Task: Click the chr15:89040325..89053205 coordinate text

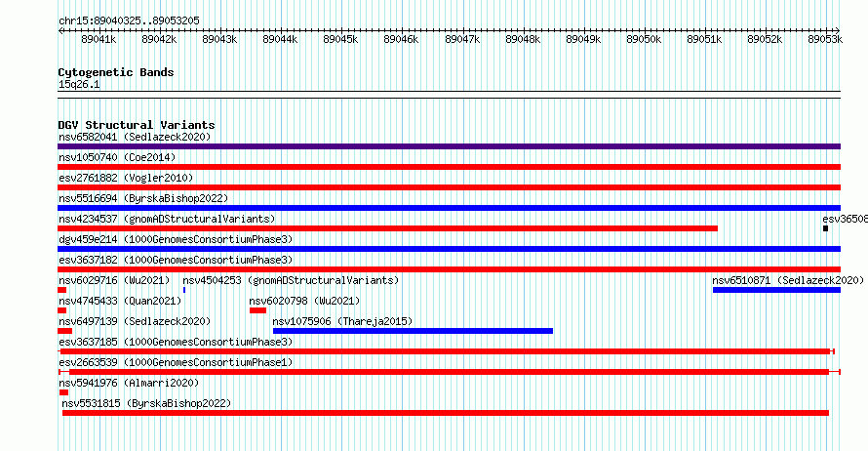Action: [129, 20]
